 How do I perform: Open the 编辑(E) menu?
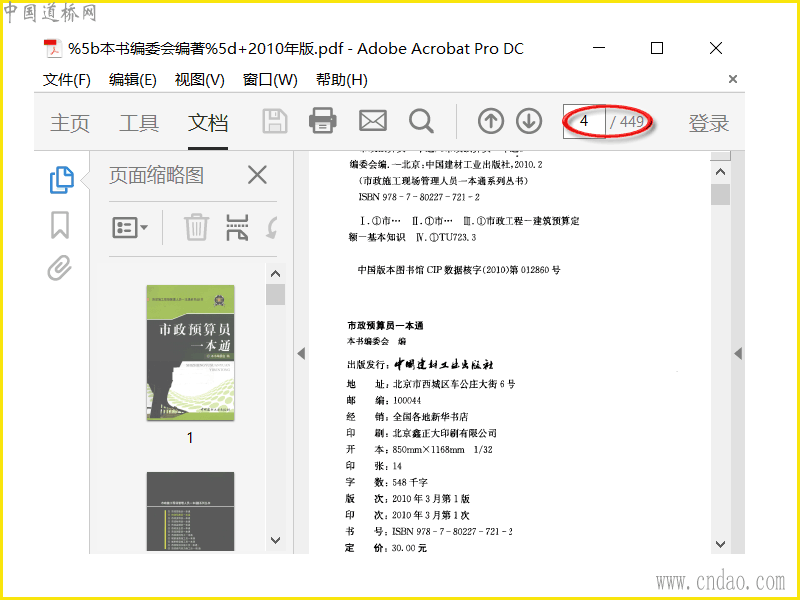133,80
